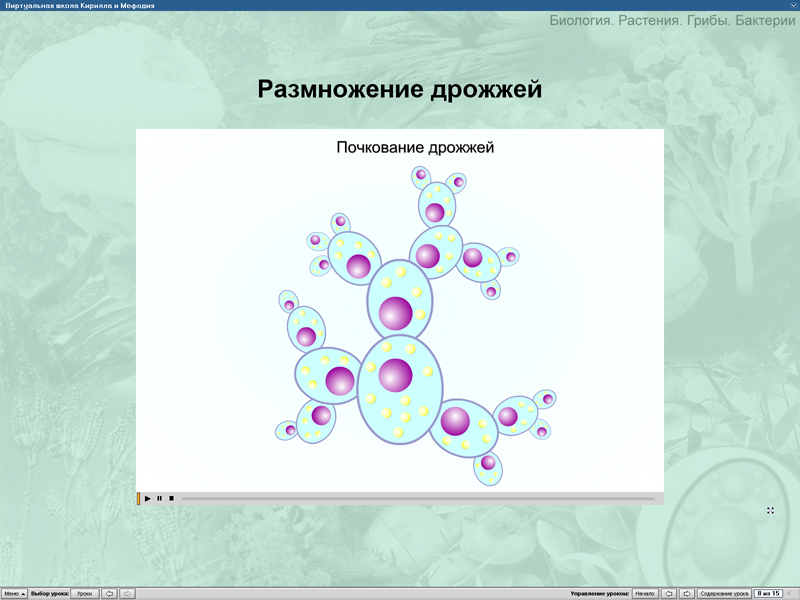The height and width of the screenshot is (600, 800).
Task: Click the fullscreen toggle icon below the animation
Action: pyautogui.click(x=770, y=510)
